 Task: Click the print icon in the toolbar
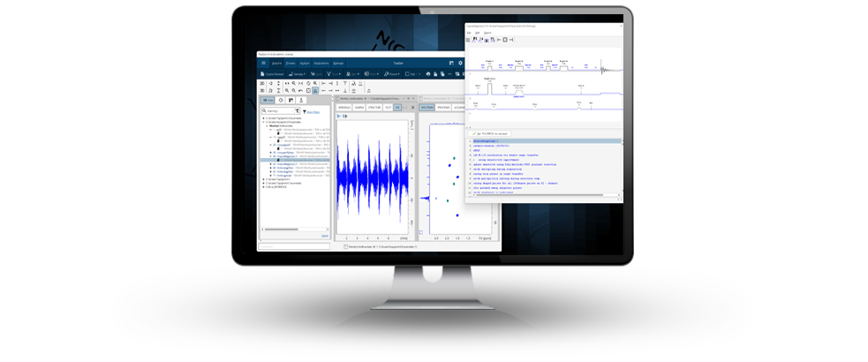pyautogui.click(x=428, y=74)
